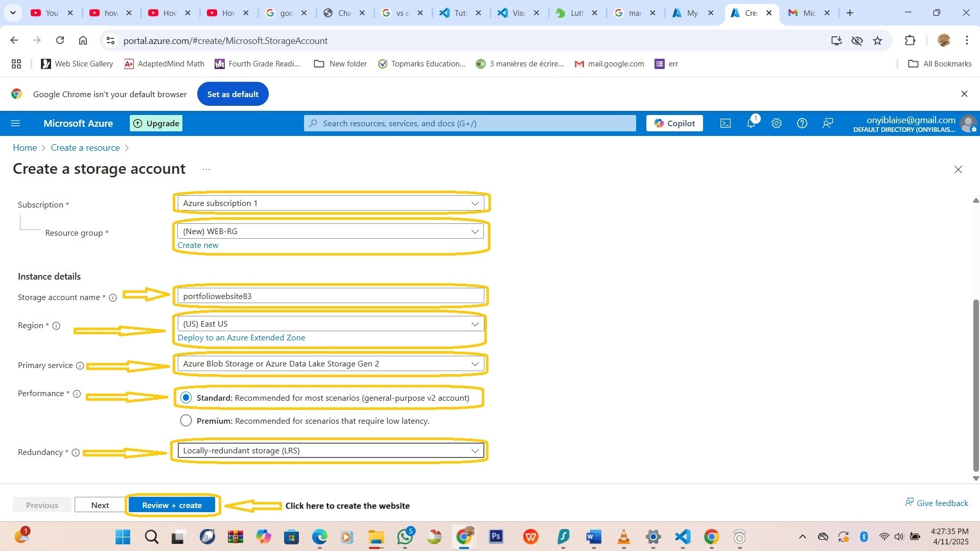The width and height of the screenshot is (980, 551).
Task: Expand hidden system tray icons
Action: tap(802, 537)
